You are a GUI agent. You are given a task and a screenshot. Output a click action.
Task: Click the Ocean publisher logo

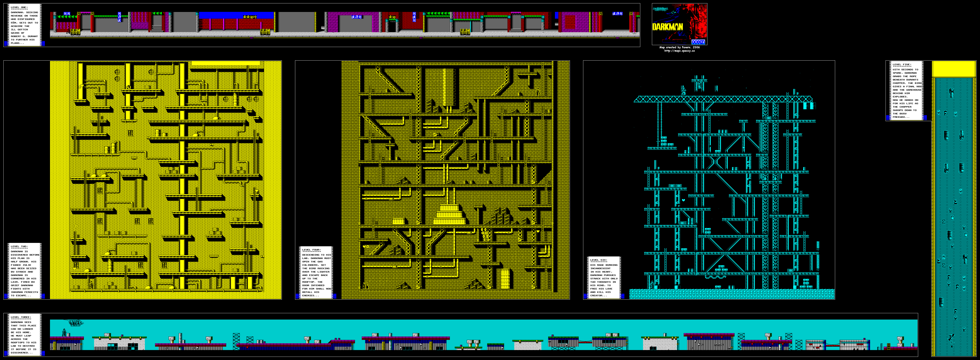pos(698,42)
